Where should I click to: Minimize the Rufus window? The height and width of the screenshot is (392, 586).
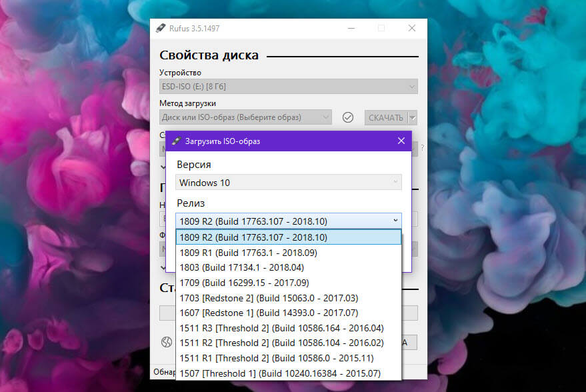(x=351, y=29)
